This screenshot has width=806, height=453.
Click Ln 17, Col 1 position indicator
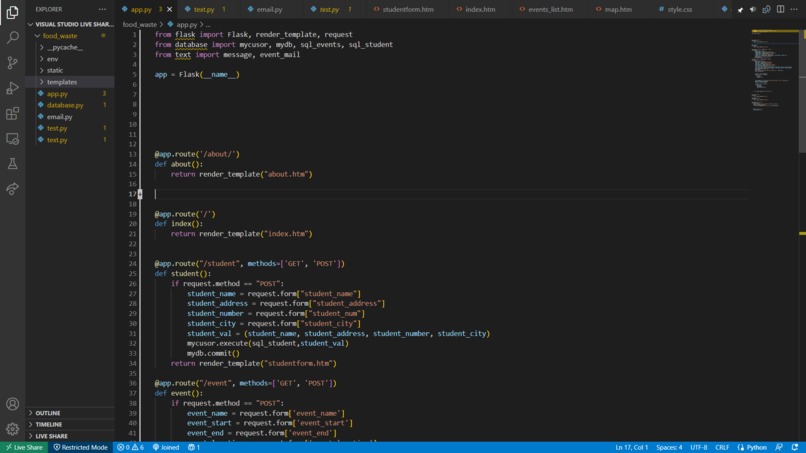(631, 447)
